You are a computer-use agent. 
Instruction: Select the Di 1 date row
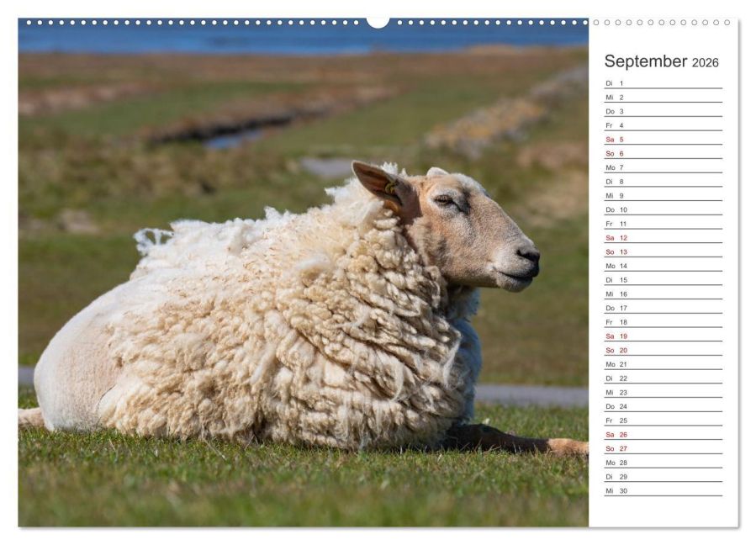[x=663, y=83]
